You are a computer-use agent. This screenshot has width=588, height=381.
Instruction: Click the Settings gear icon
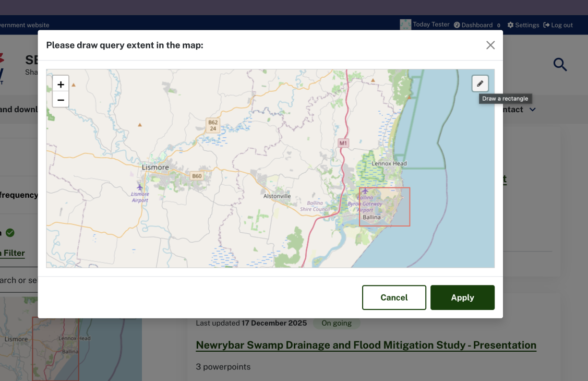(510, 25)
